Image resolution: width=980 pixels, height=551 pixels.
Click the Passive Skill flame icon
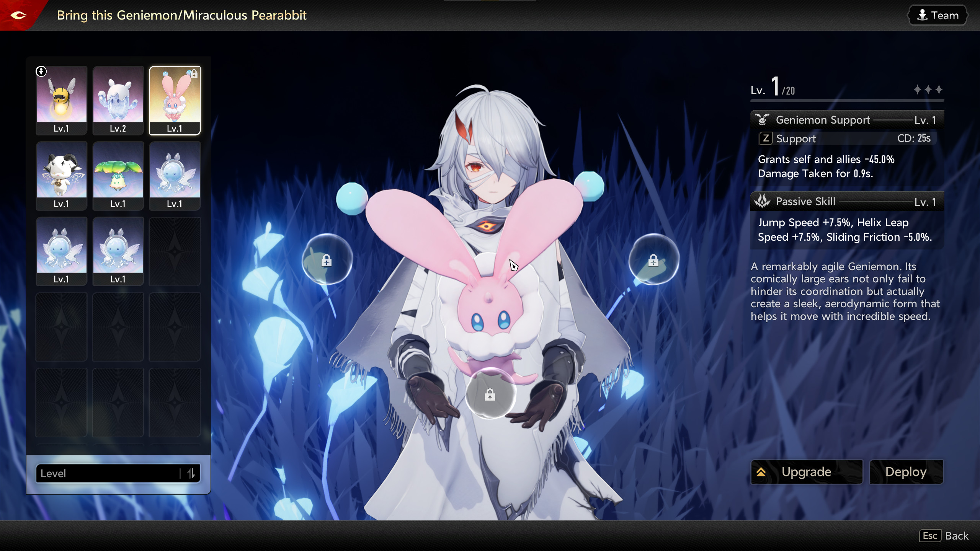tap(762, 201)
